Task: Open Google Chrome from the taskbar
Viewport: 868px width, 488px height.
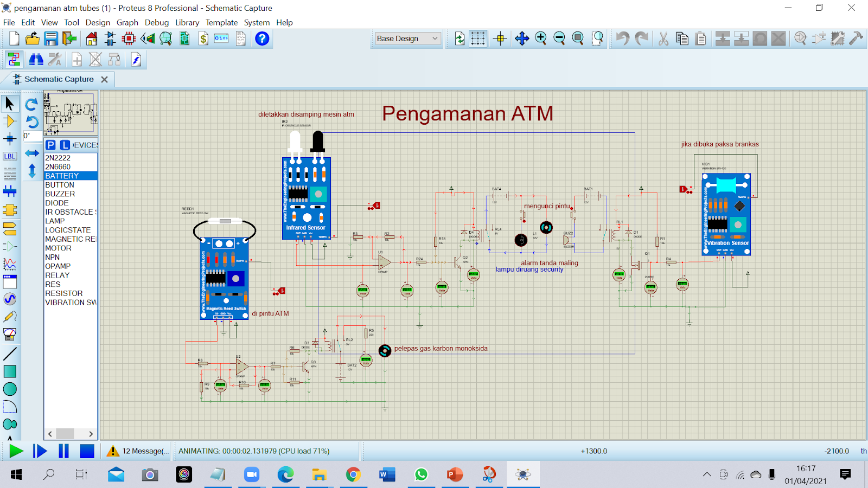Action: [x=353, y=475]
